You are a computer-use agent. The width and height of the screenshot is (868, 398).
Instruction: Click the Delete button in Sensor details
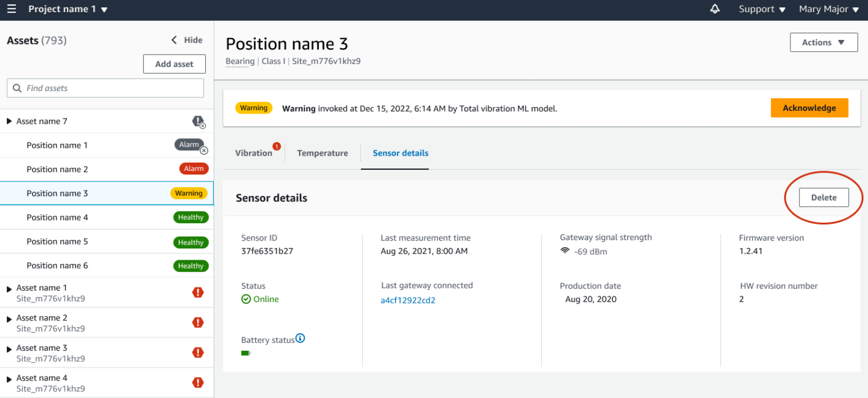tap(823, 197)
